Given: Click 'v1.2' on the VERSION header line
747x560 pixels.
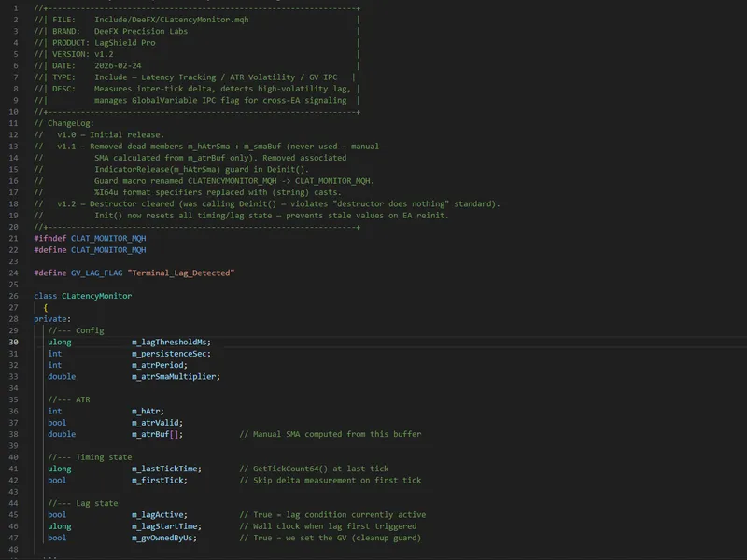Looking at the screenshot, I should coord(104,54).
